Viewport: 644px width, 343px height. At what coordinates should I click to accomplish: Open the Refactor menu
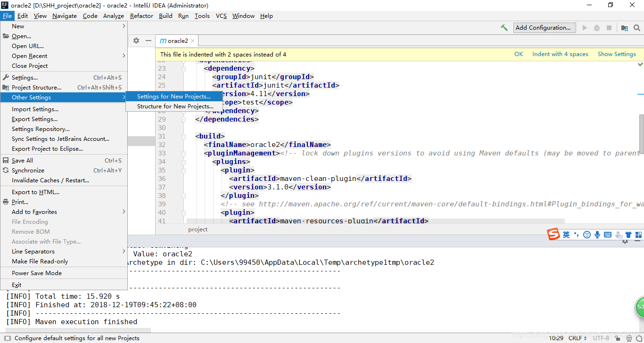(141, 16)
